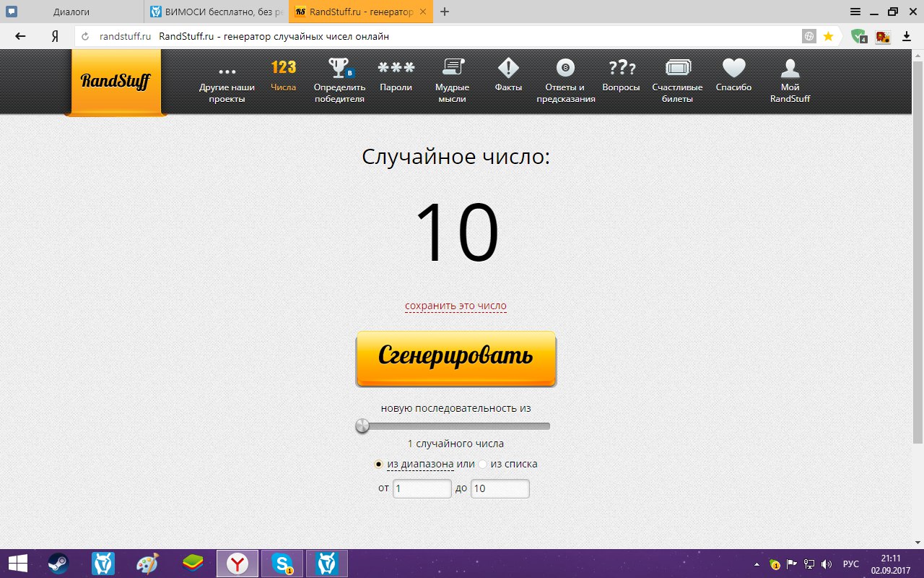924x578 pixels.
Task: Click 'сохранить это число' link
Action: tap(456, 306)
